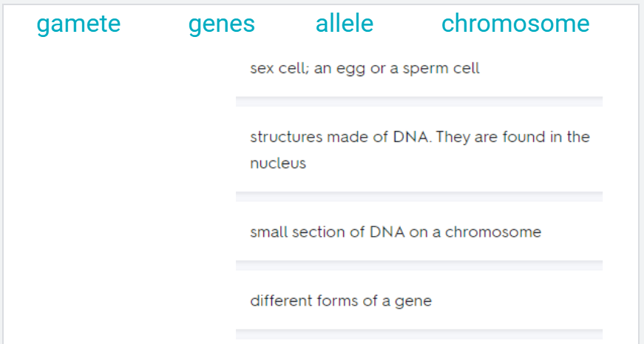Click the gray divider under "different forms of a gene"
Viewport: 644px width, 344px height.
[x=418, y=334]
